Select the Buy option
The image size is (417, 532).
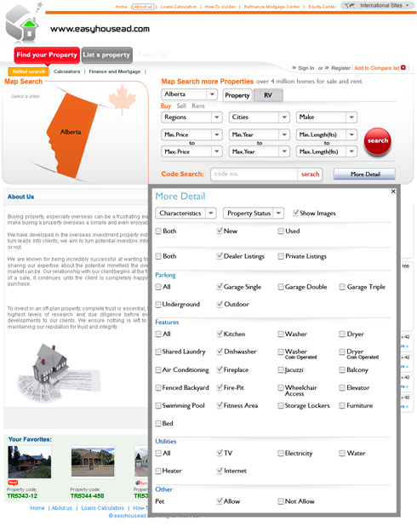(166, 106)
